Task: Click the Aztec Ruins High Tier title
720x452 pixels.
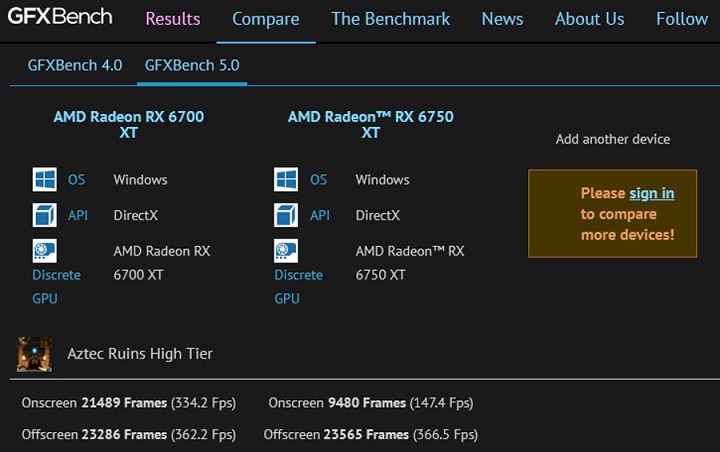Action: (140, 353)
